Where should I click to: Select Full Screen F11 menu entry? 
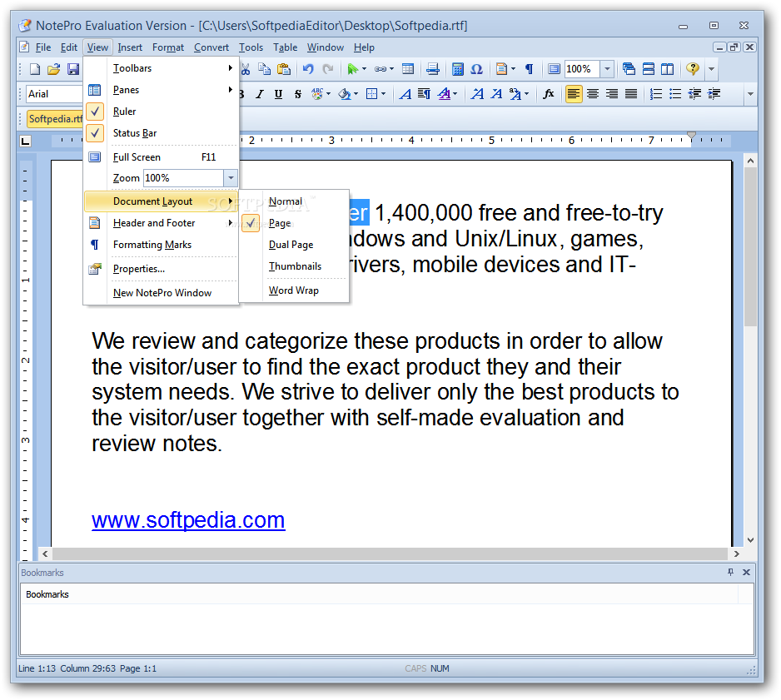tap(161, 157)
